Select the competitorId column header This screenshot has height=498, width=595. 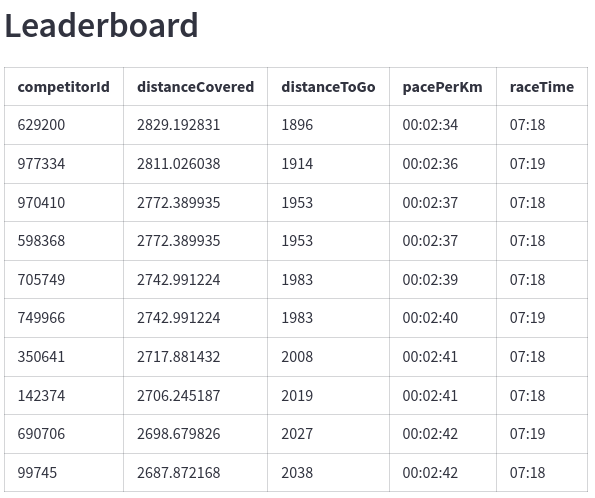coord(64,87)
